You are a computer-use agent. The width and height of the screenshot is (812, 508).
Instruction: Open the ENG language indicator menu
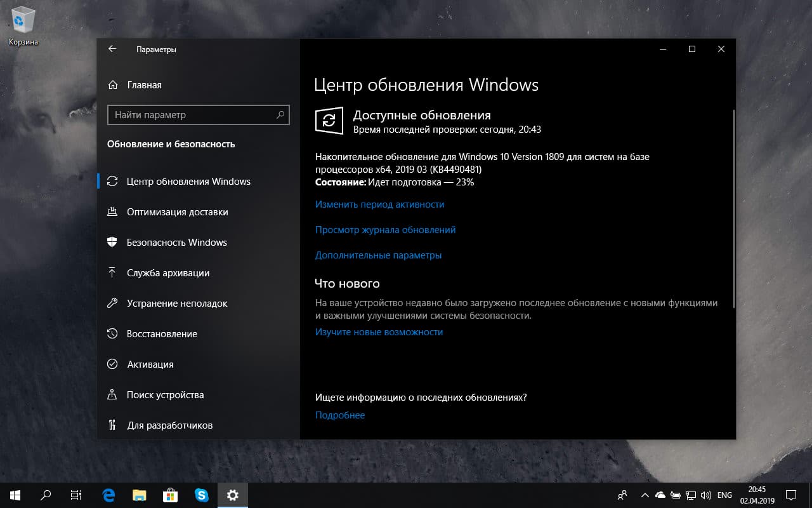724,495
